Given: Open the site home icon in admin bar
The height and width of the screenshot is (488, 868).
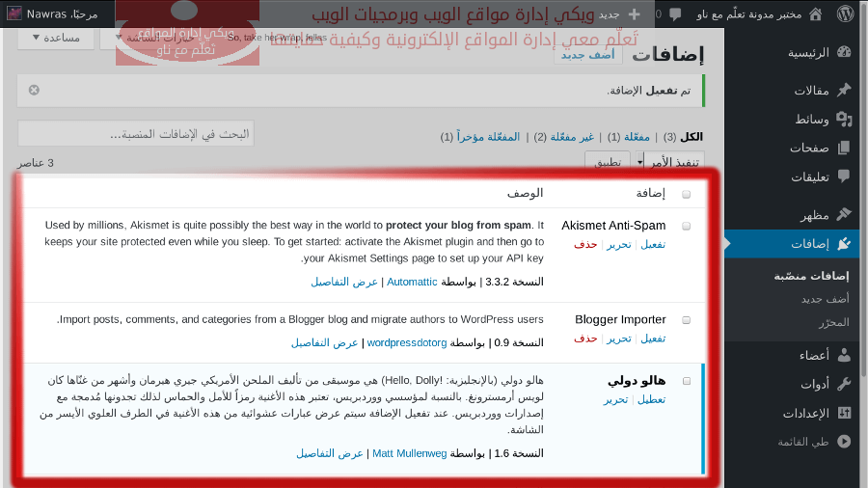Looking at the screenshot, I should (x=815, y=14).
